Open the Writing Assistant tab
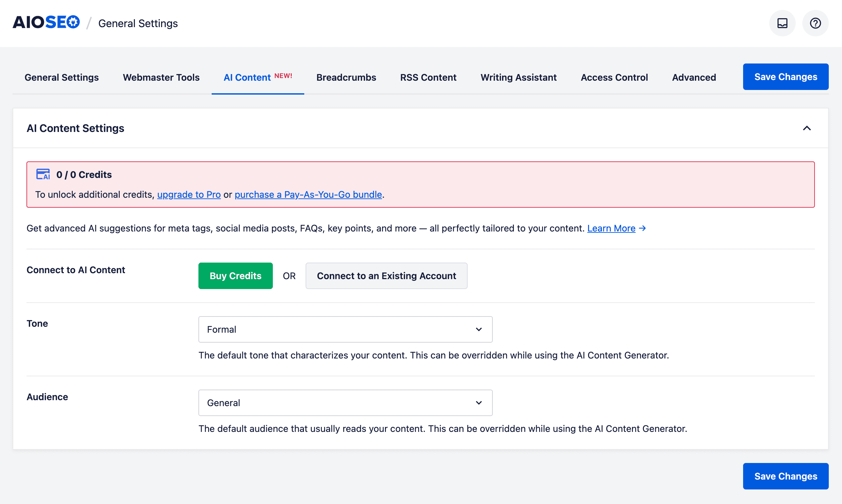This screenshot has width=842, height=504. point(519,77)
